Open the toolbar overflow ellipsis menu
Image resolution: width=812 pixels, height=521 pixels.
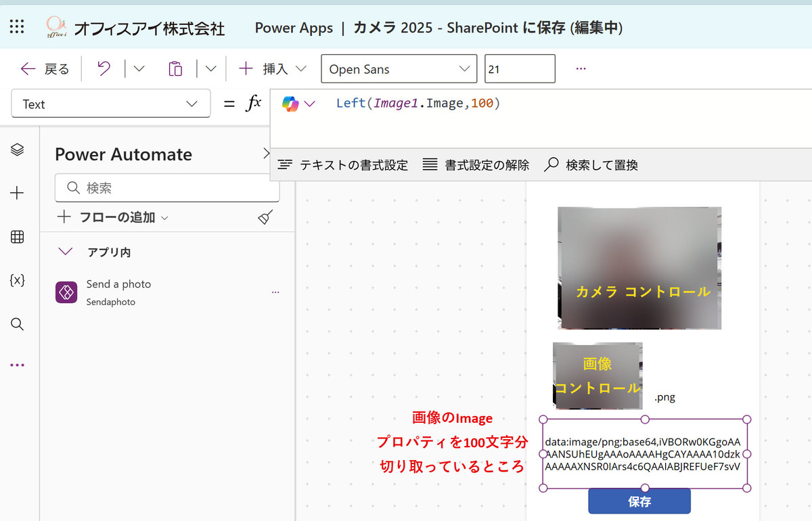(581, 69)
